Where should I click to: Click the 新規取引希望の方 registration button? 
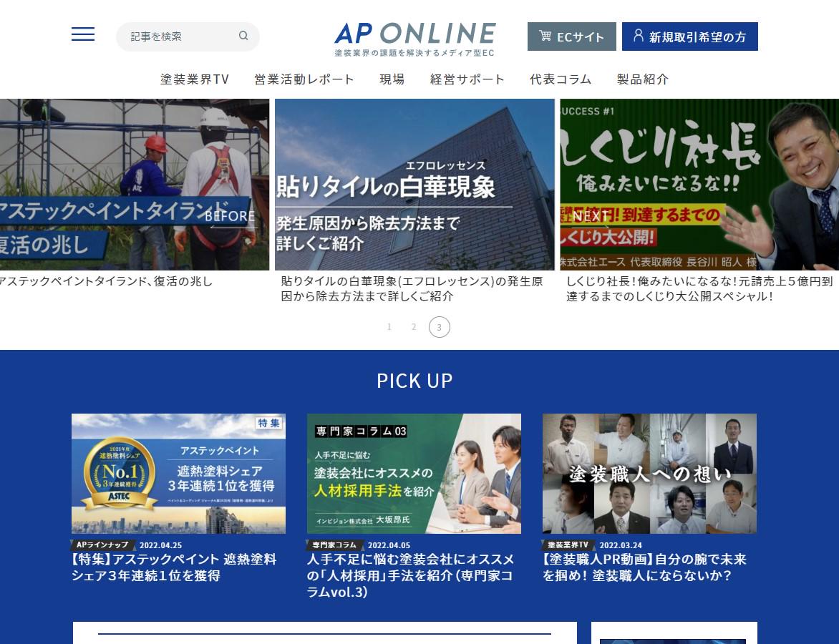click(x=689, y=36)
